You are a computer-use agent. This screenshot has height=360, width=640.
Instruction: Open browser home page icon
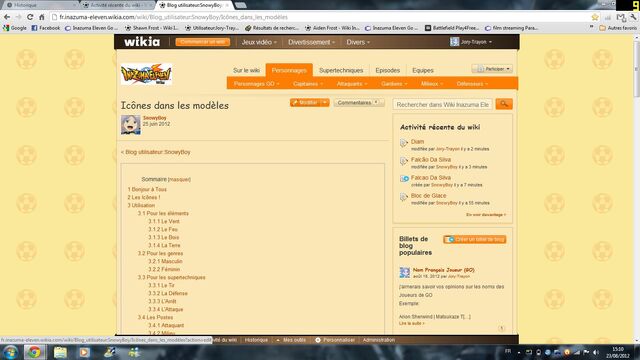(42, 17)
